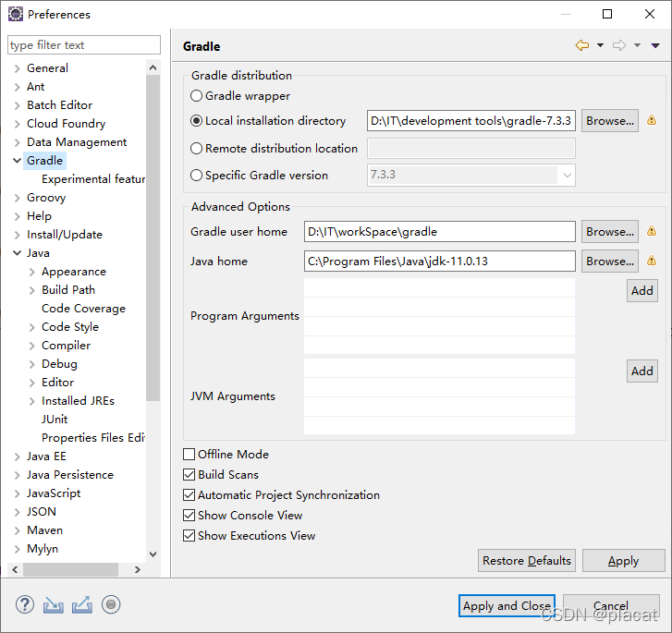Expand the General tree node
Screen dimensions: 672x633
[18, 68]
